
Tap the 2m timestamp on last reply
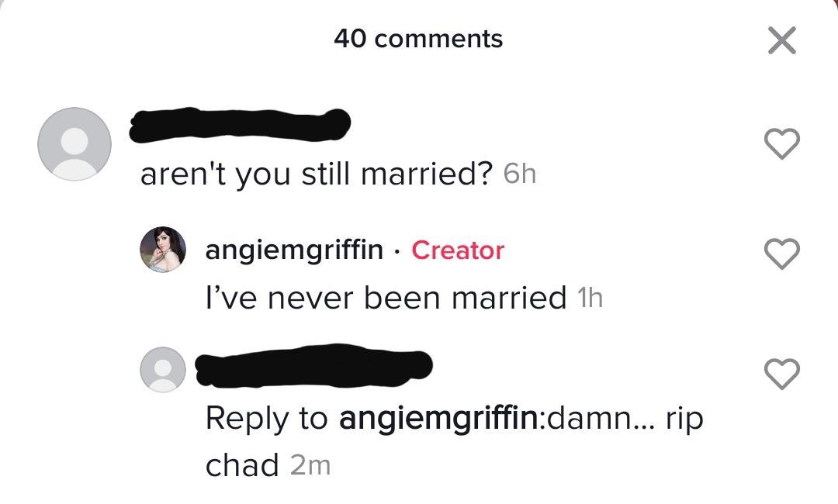coord(310,466)
